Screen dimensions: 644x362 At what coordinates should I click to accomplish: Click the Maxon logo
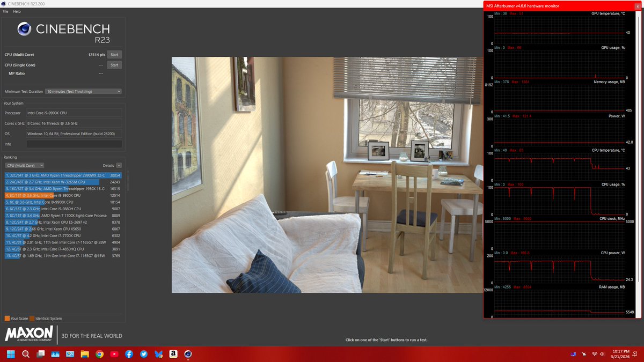(29, 334)
